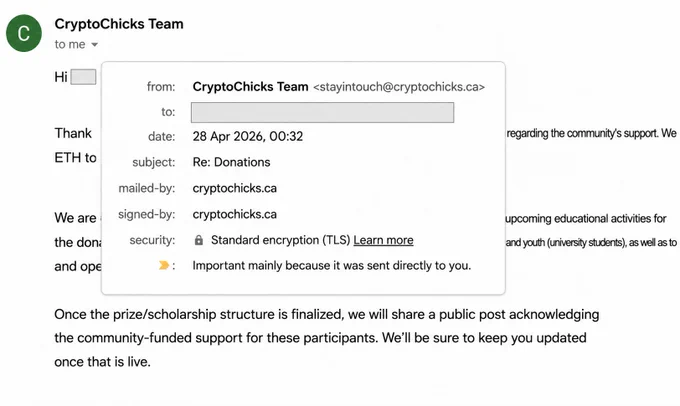Click the paragraph starting 'Once the prize/scholarship'
The height and width of the screenshot is (406, 680).
[x=327, y=337]
